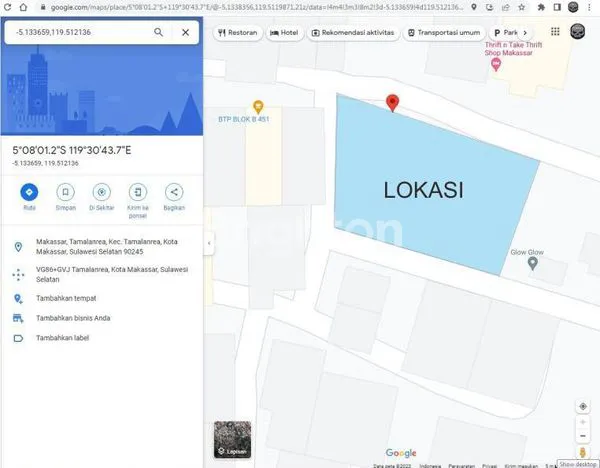
Task: Click the Google logo on map
Action: (x=401, y=453)
